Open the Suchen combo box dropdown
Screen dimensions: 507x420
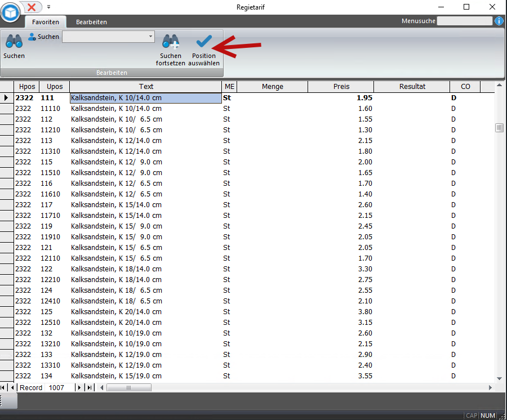(150, 37)
